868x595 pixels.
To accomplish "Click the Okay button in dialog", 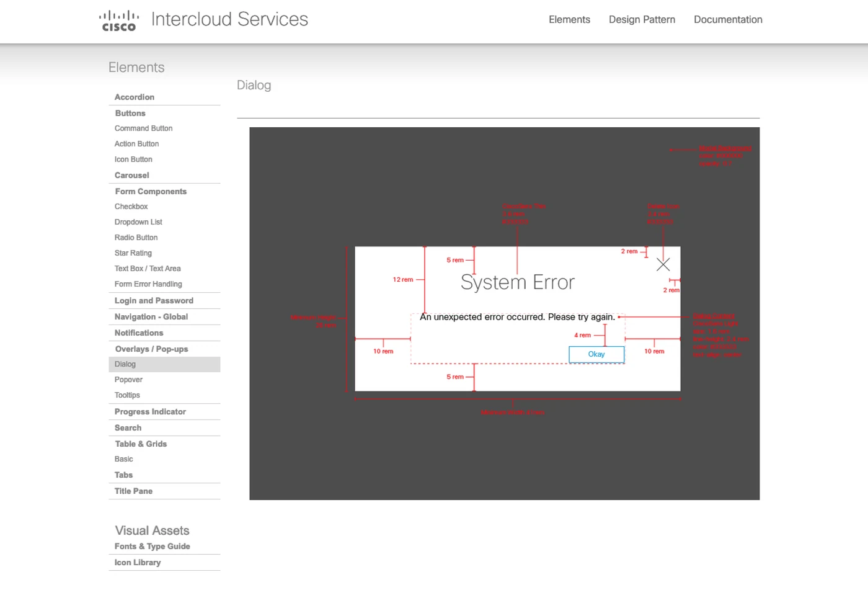I will click(596, 354).
